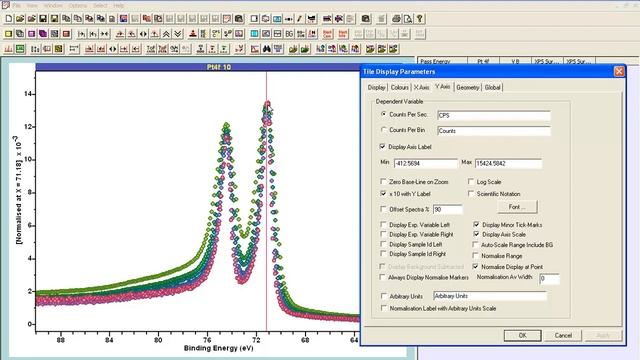Uncheck Display Axis Label checkbox
Viewport: 640px width, 360px height.
click(x=382, y=147)
